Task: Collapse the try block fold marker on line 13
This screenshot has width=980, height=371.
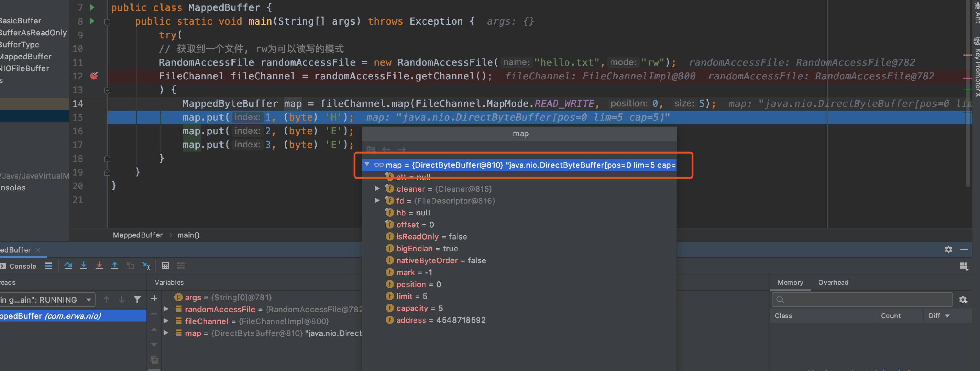Action: 107,90
